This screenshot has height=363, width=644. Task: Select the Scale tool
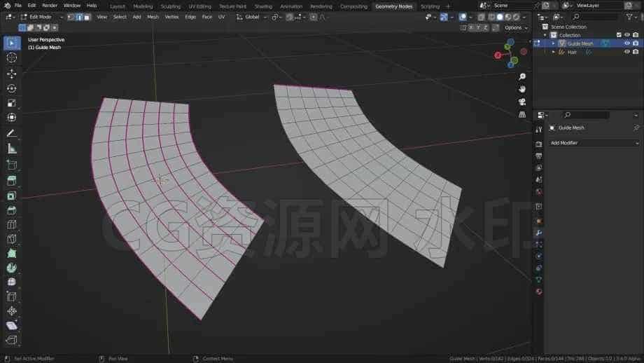(x=12, y=103)
